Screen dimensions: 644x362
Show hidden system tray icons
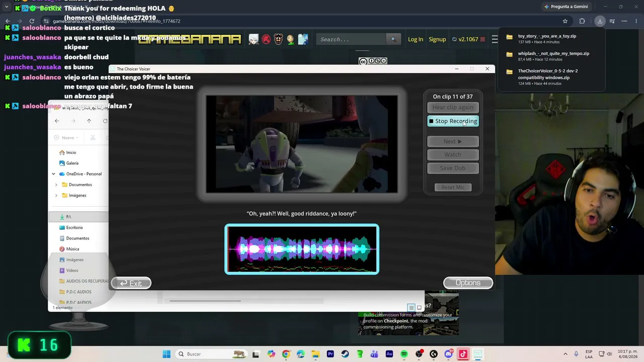[x=565, y=354]
